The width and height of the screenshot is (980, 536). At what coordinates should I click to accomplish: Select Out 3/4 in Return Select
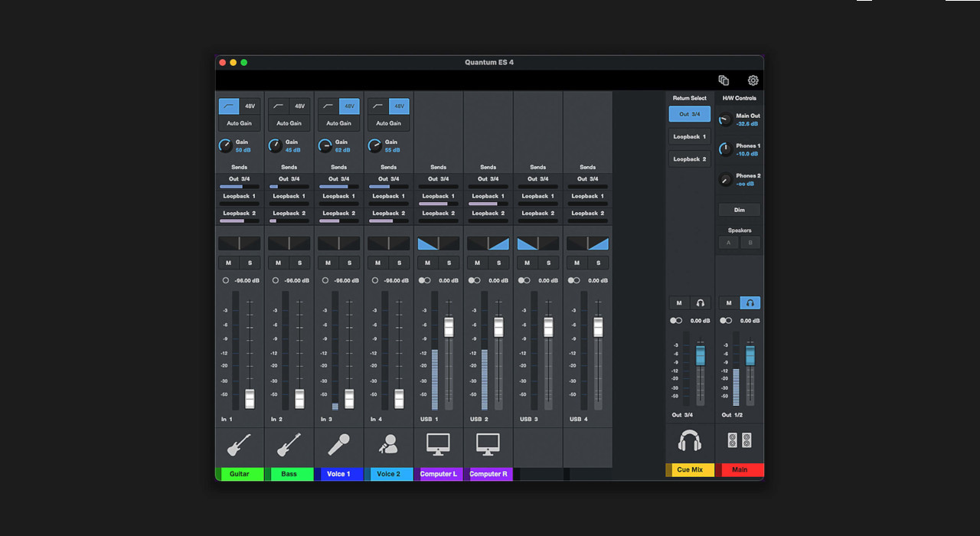point(690,114)
